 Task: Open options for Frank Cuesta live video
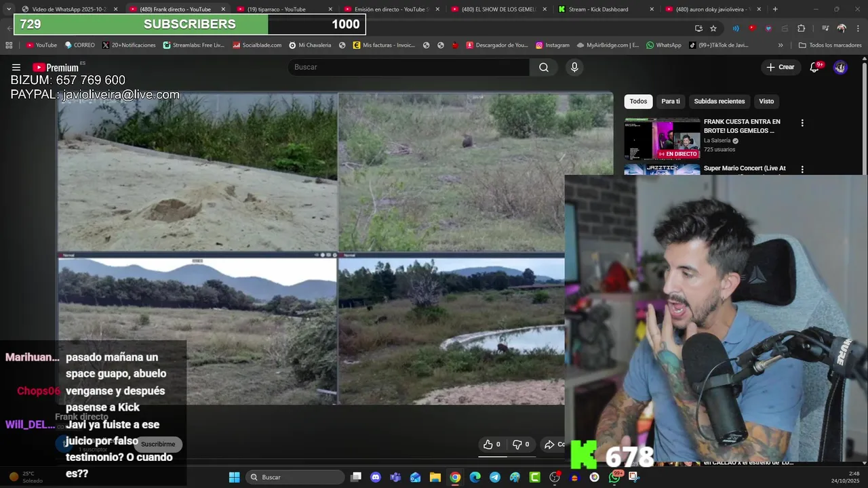point(802,123)
